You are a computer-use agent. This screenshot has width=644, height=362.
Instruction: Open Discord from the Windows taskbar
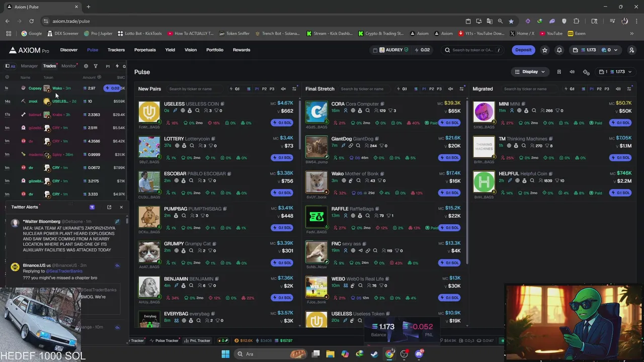tap(419, 354)
